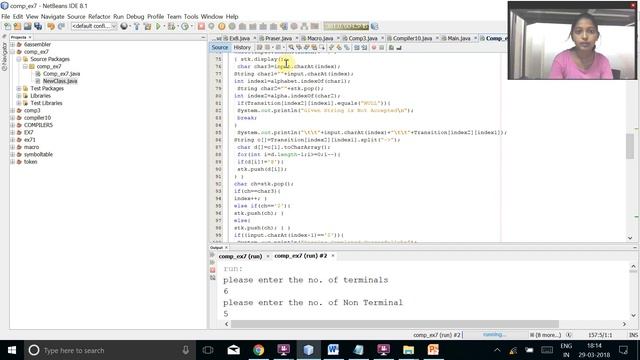Click the Task View taskbar icon
Screen dimensions: 640x360
pos(208,350)
